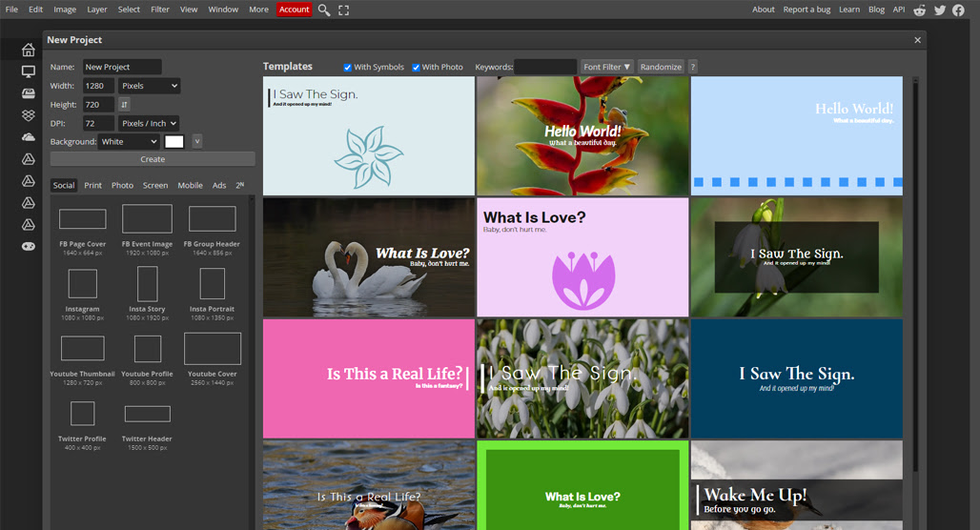Open the gamepad icon in the sidebar
Screen dimensions: 980x530
29,246
